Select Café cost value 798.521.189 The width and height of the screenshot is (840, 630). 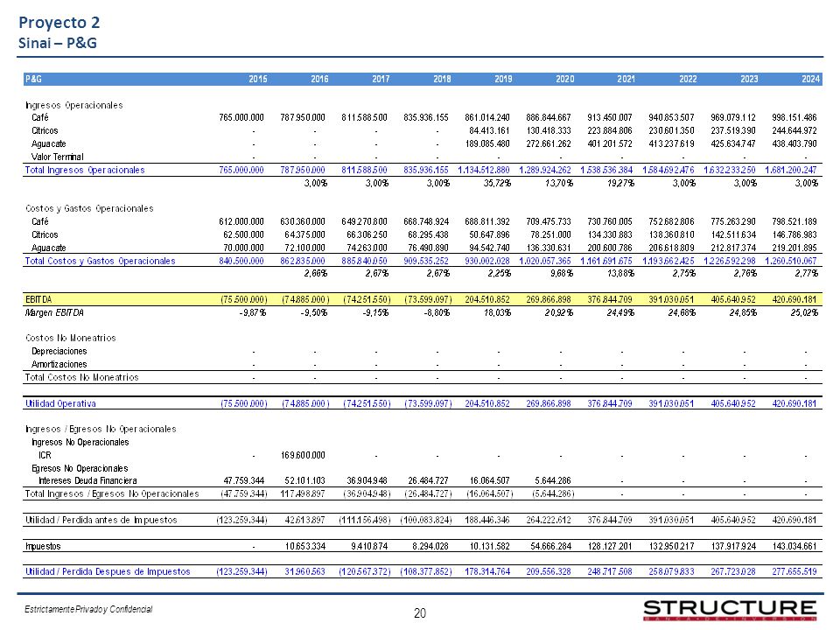(x=794, y=221)
